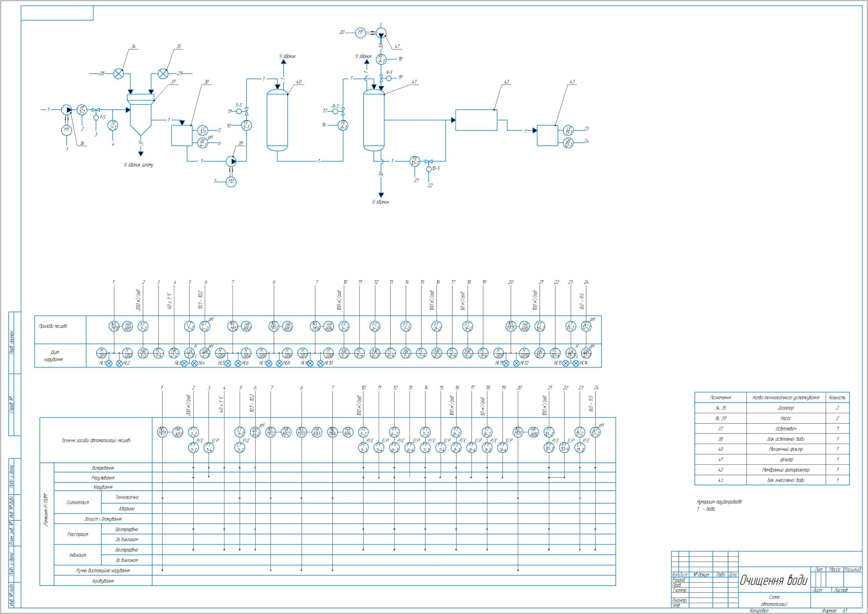Click the M2 motor circle

coord(231,182)
